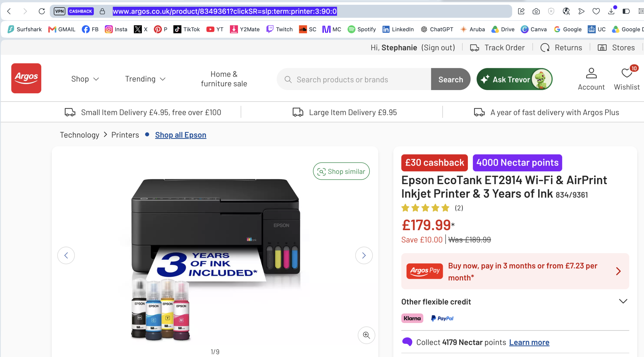Expand the Trending dropdown menu
This screenshot has width=644, height=357.
145,79
